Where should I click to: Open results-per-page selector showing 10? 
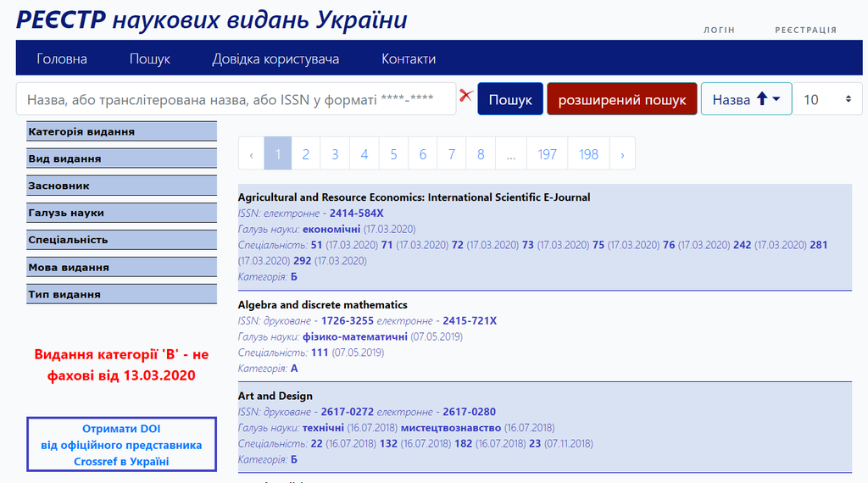pyautogui.click(x=826, y=99)
